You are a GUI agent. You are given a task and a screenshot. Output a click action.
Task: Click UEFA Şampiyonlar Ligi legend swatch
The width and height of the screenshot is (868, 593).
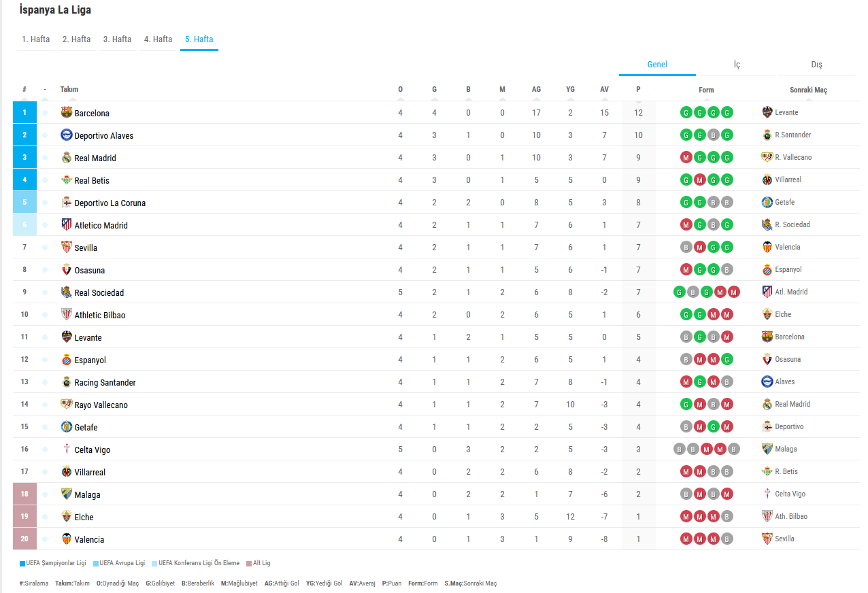[22, 563]
